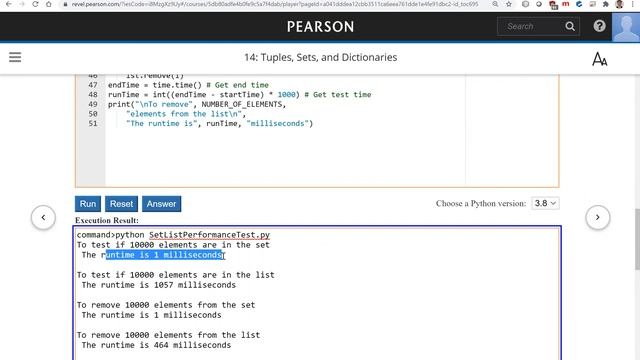640x360 pixels.
Task: Click the browser forward arrow
Action: pyautogui.click(x=22, y=4)
